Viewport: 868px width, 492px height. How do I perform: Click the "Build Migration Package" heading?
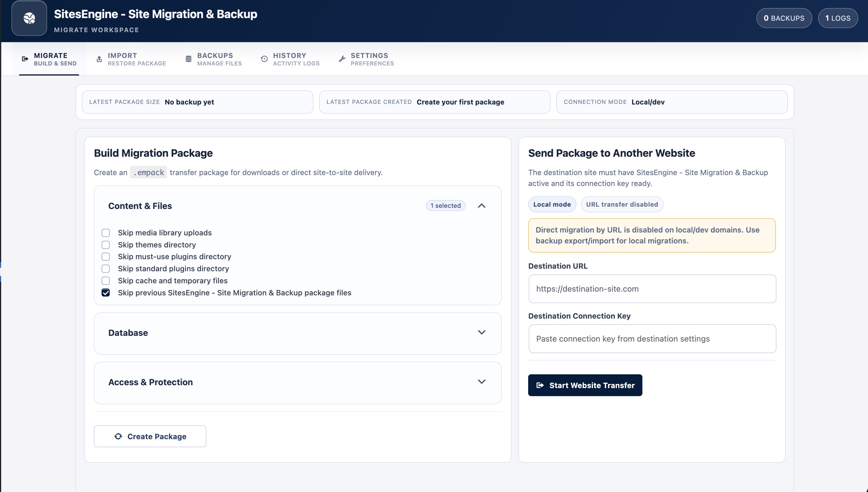tap(153, 153)
